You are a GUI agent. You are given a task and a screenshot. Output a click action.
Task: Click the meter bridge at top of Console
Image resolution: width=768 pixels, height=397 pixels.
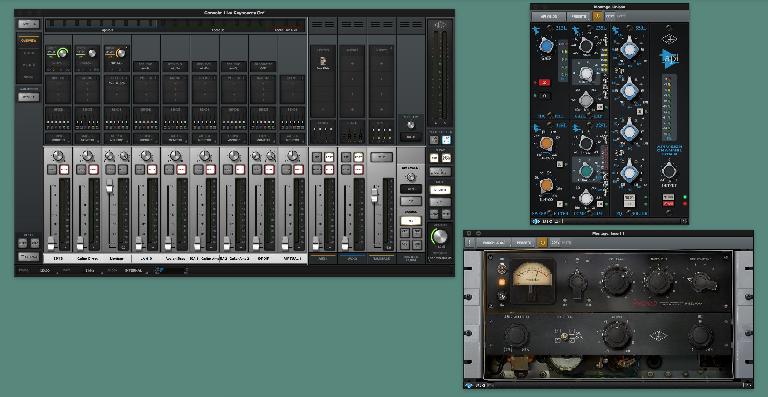click(x=175, y=25)
